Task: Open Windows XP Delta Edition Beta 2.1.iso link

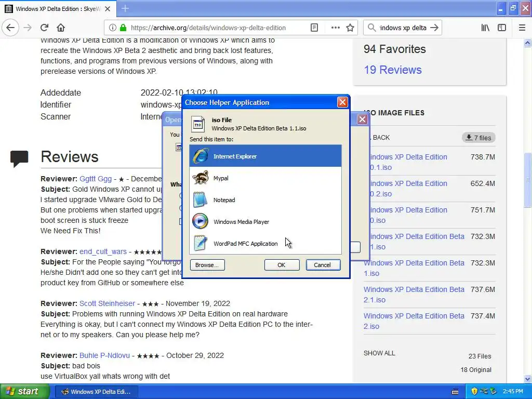Action: coord(414,295)
